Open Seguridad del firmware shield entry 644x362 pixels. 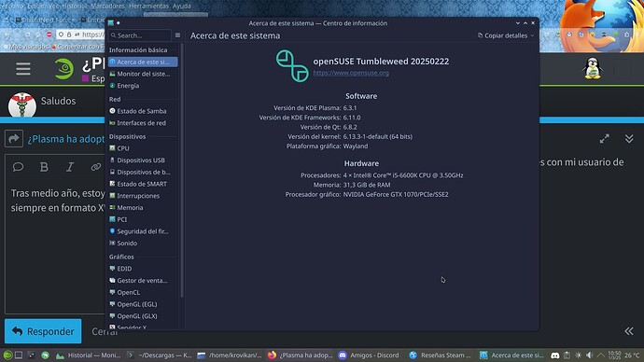pyautogui.click(x=142, y=231)
